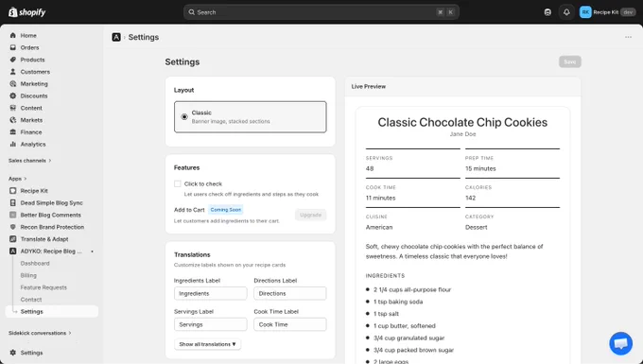Click the Discounts icon in sidebar
This screenshot has width=643, height=364.
(x=13, y=95)
